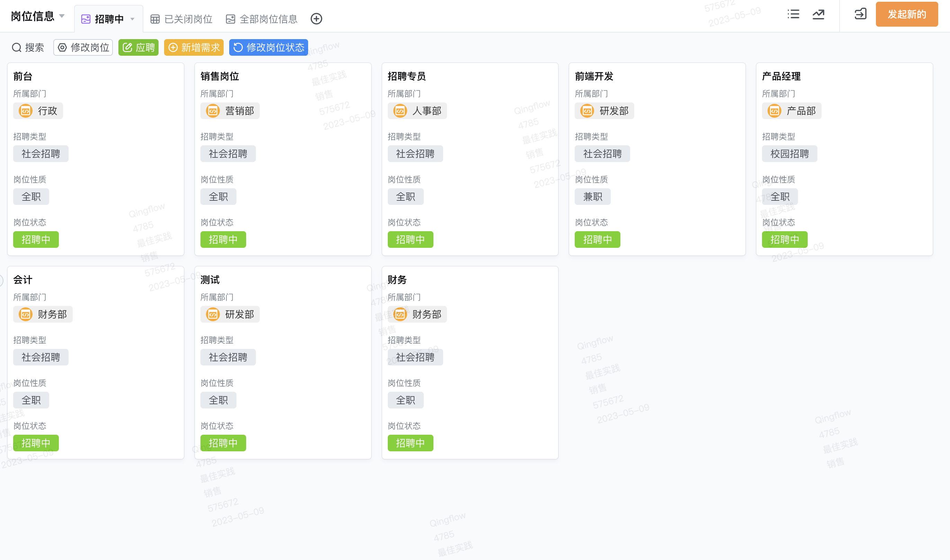Click the 搜索 search field

pyautogui.click(x=28, y=47)
